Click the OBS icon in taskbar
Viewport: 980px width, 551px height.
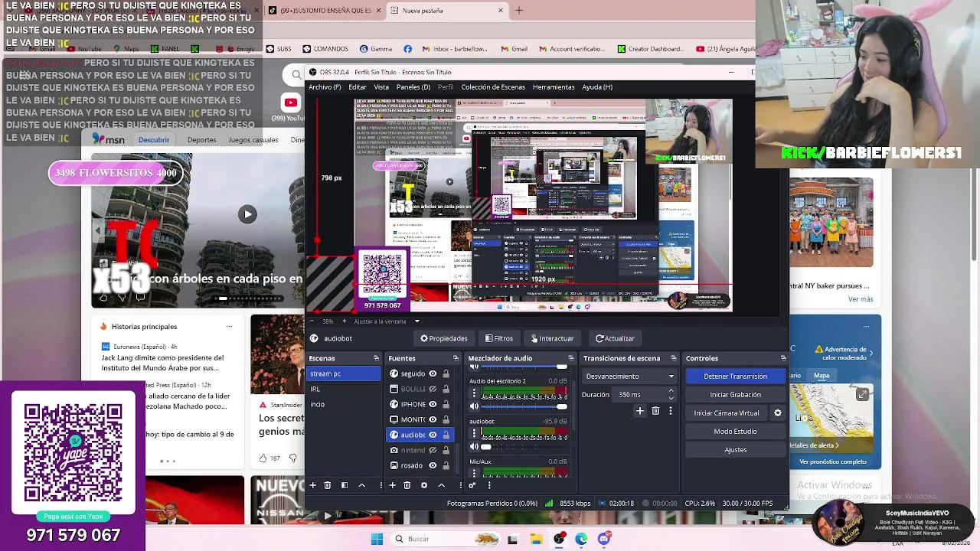coord(559,539)
